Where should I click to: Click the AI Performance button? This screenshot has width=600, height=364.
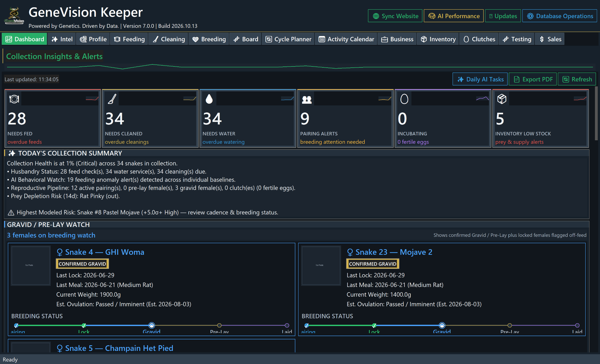454,16
